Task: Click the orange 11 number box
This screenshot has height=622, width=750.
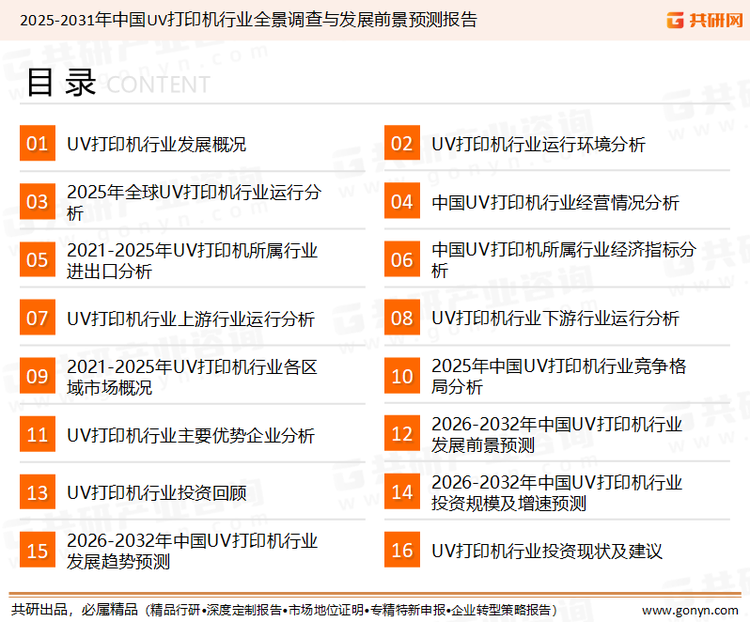Action: 37,434
